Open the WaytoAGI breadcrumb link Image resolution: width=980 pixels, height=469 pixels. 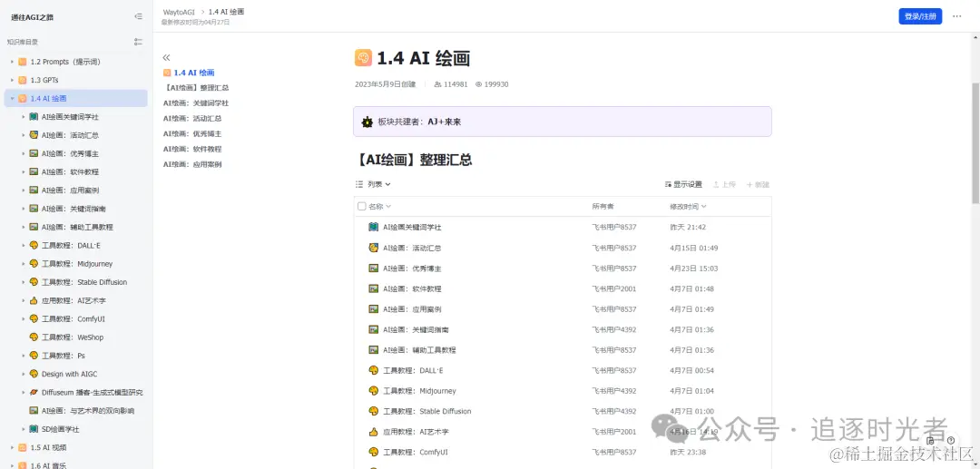[179, 12]
